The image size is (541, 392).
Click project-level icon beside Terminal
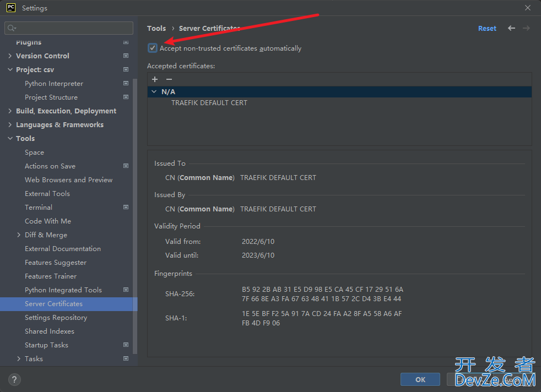[x=126, y=207]
